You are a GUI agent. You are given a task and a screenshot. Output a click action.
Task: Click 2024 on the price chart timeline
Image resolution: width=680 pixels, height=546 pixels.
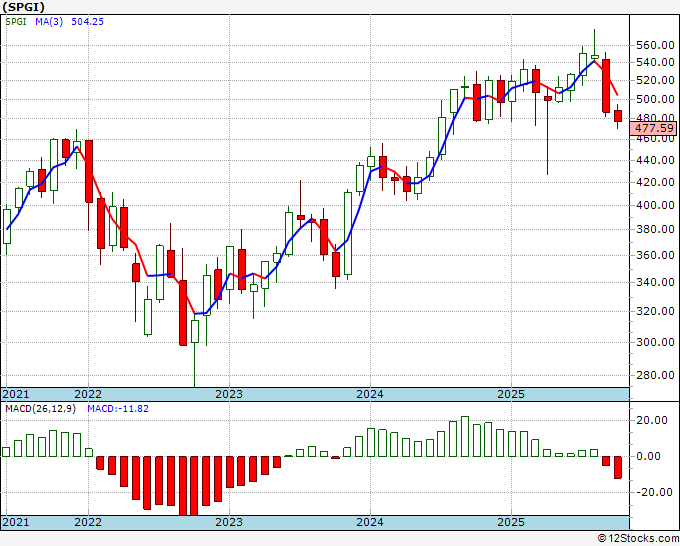point(370,394)
